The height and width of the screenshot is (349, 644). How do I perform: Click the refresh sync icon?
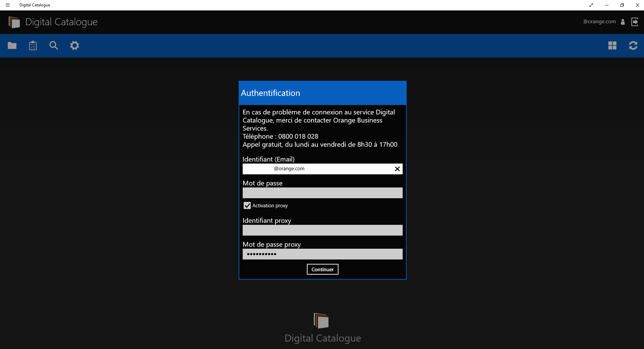633,45
